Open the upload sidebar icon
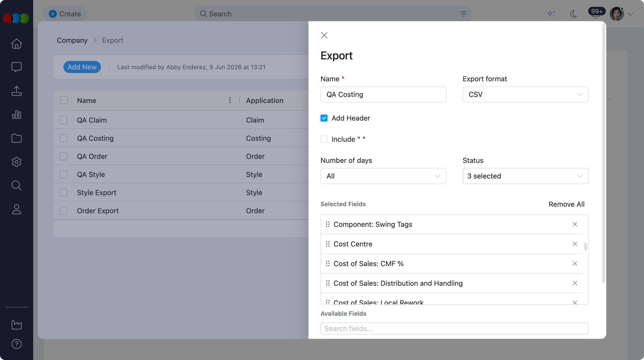Image resolution: width=644 pixels, height=360 pixels. click(17, 91)
